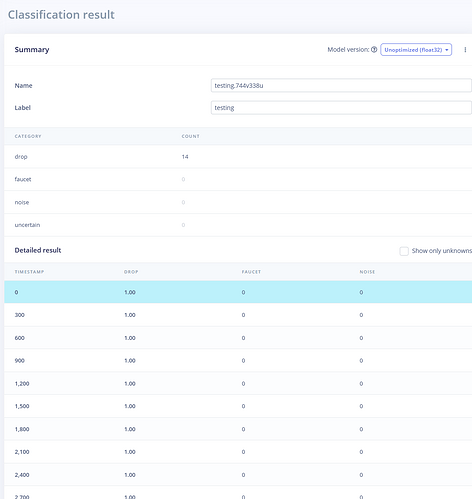Click the Summary section heading
472x499 pixels.
click(32, 50)
